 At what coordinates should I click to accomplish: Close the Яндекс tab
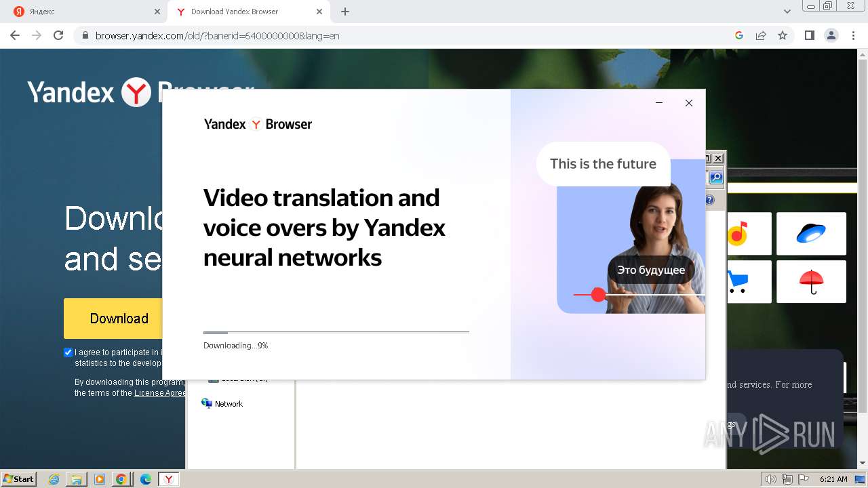[x=157, y=12]
